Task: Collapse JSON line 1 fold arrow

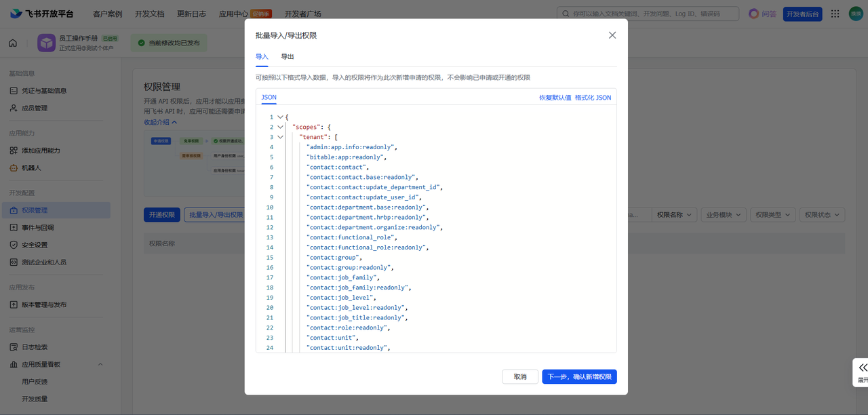Action: pos(280,117)
